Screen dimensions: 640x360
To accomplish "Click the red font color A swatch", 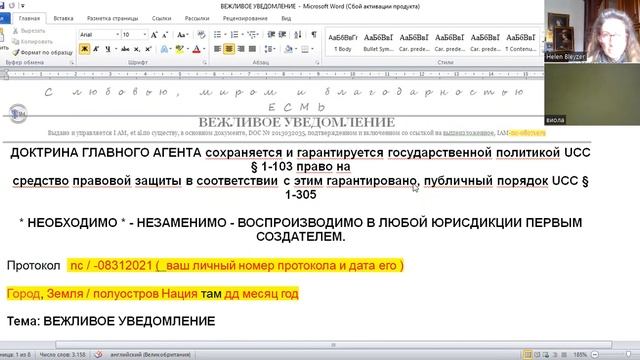I will 196,49.
